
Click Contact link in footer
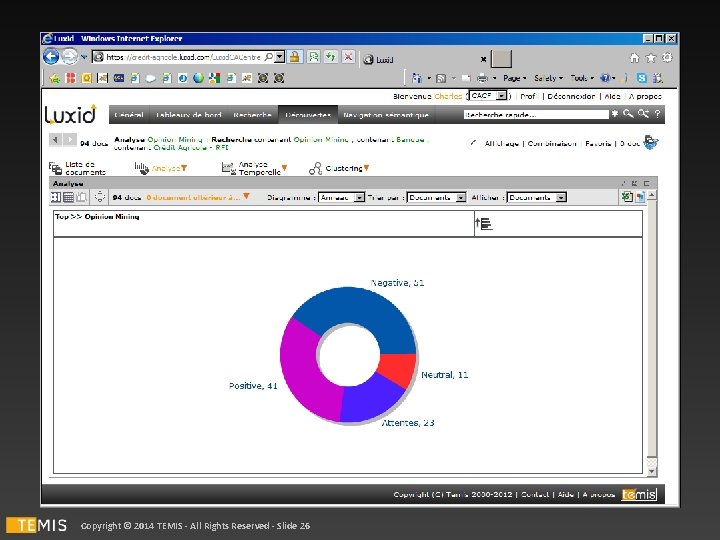535,494
